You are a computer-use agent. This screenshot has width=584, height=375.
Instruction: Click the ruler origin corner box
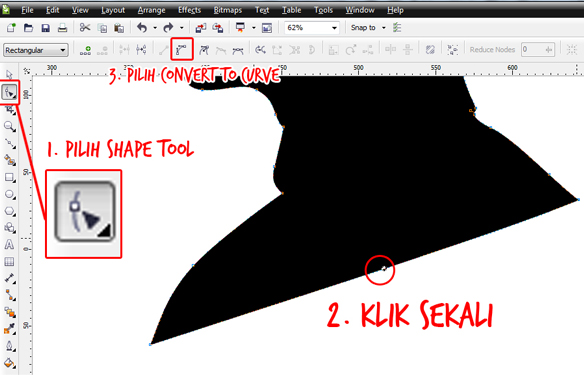[x=26, y=71]
